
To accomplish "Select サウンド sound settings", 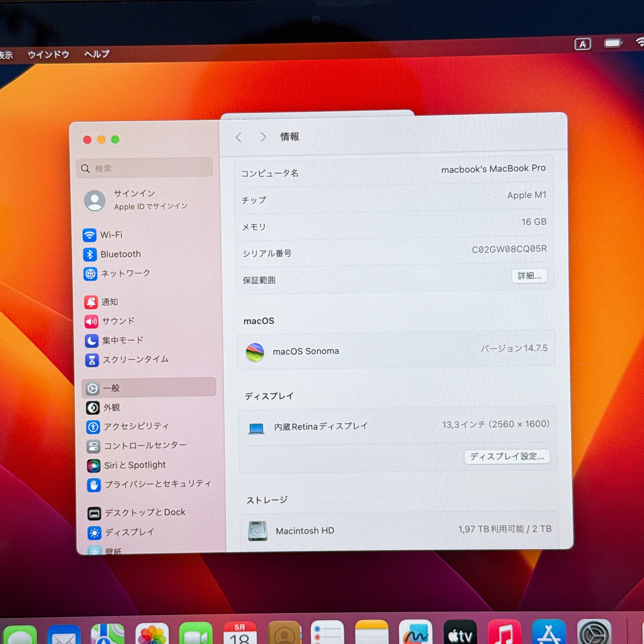I will (x=118, y=321).
